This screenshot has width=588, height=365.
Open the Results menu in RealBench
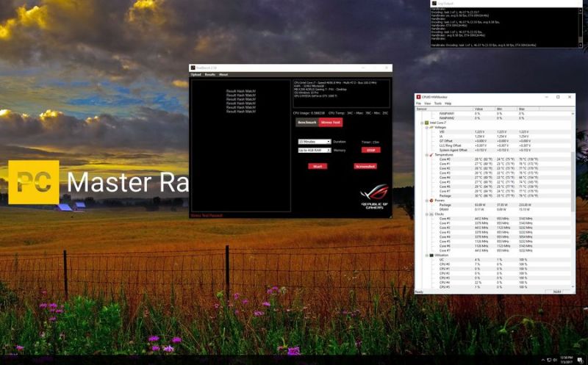[x=210, y=75]
